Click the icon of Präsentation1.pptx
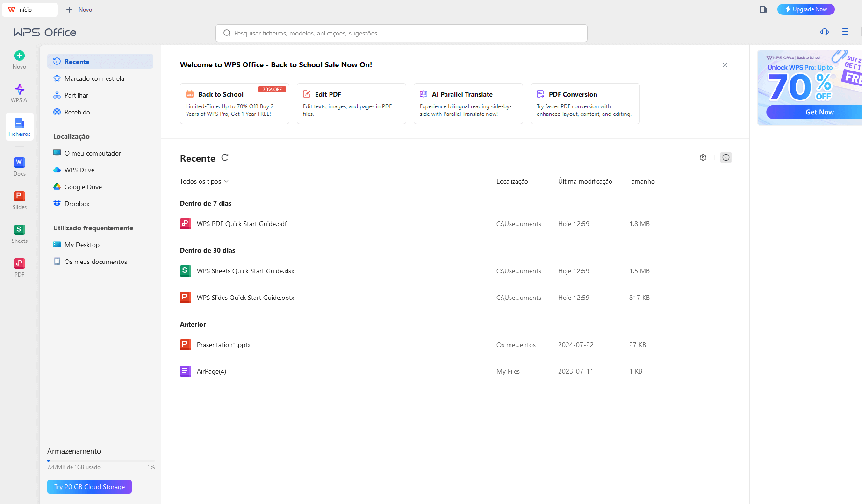862x504 pixels. [186, 345]
